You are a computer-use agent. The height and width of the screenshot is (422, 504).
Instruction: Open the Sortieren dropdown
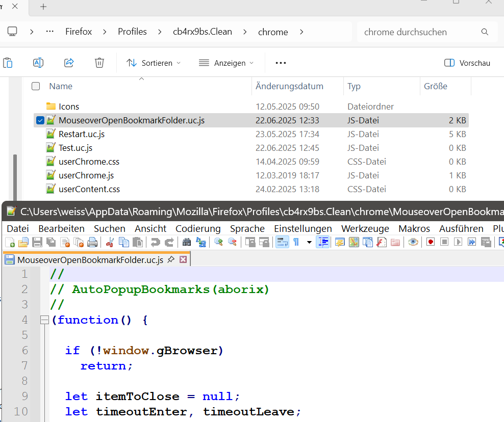154,63
